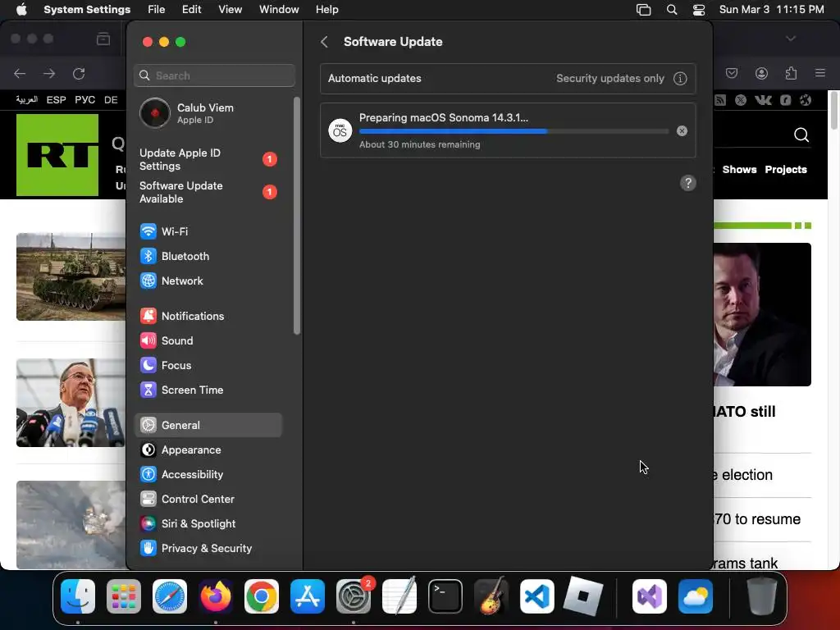Open Privacy & Security settings

[x=208, y=549]
